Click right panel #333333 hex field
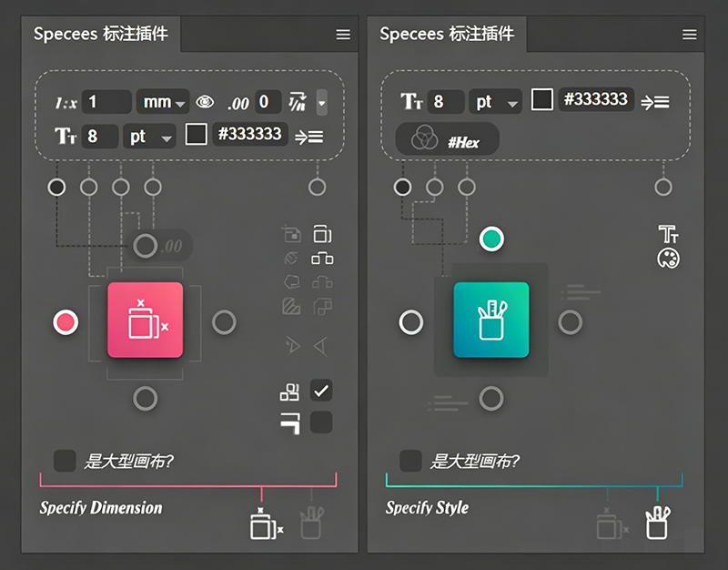The height and width of the screenshot is (570, 728). [x=596, y=99]
